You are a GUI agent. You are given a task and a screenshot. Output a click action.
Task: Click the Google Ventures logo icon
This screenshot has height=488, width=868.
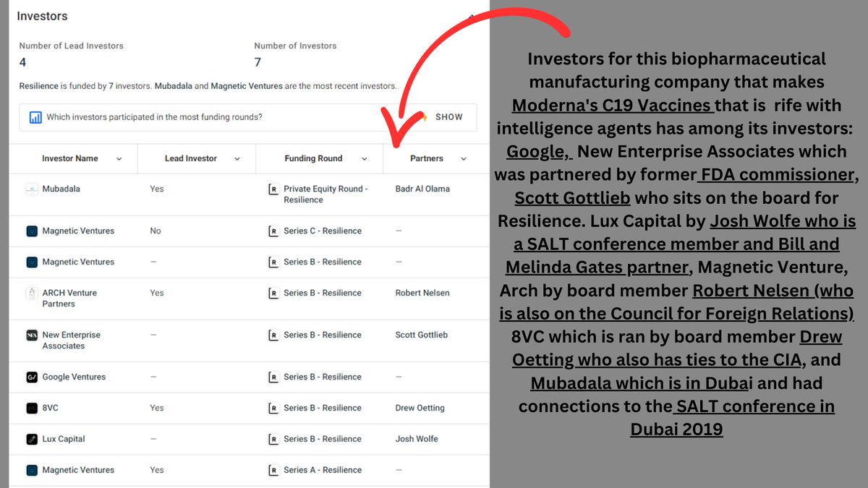point(32,377)
